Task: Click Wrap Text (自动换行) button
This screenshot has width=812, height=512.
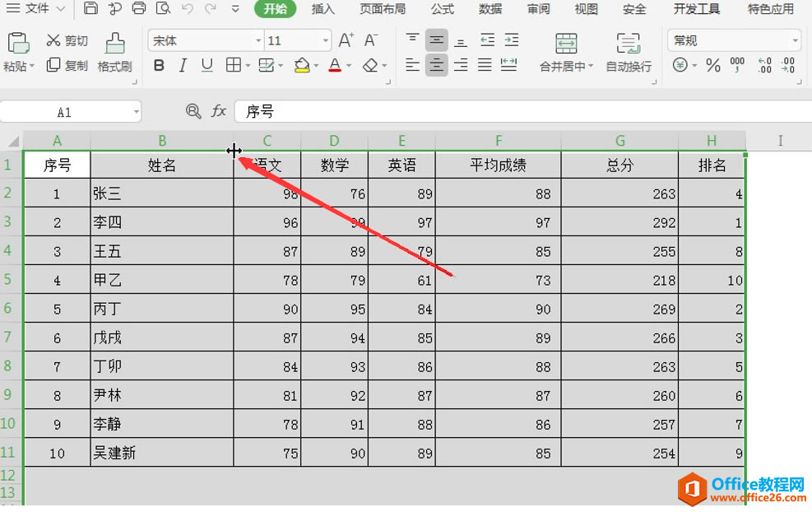Action: 629,52
